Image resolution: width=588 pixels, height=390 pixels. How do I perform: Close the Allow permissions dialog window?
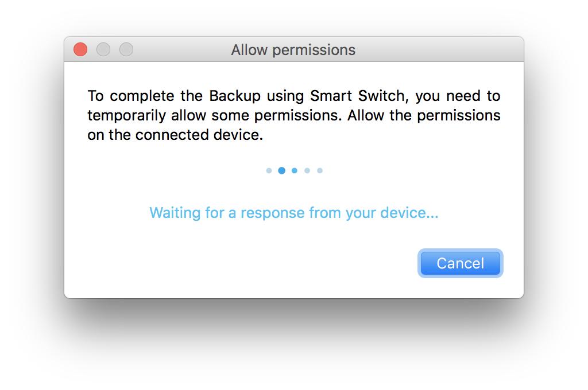point(80,50)
